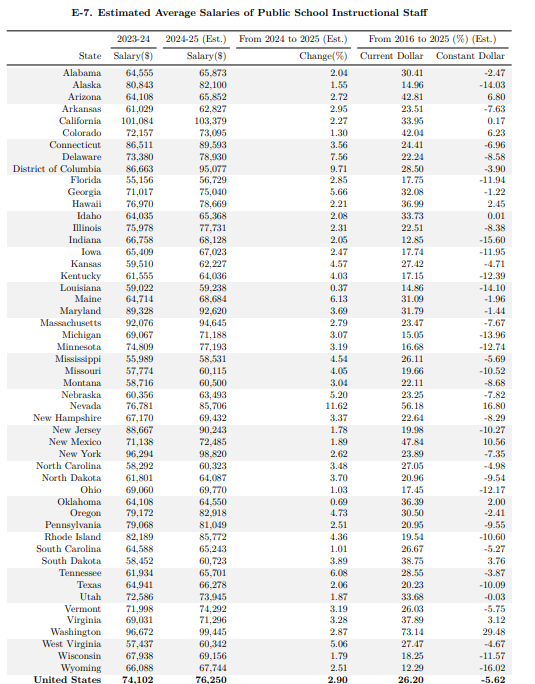Click California's 2024-25 salary value 103,379
This screenshot has width=535, height=684.
[210, 121]
